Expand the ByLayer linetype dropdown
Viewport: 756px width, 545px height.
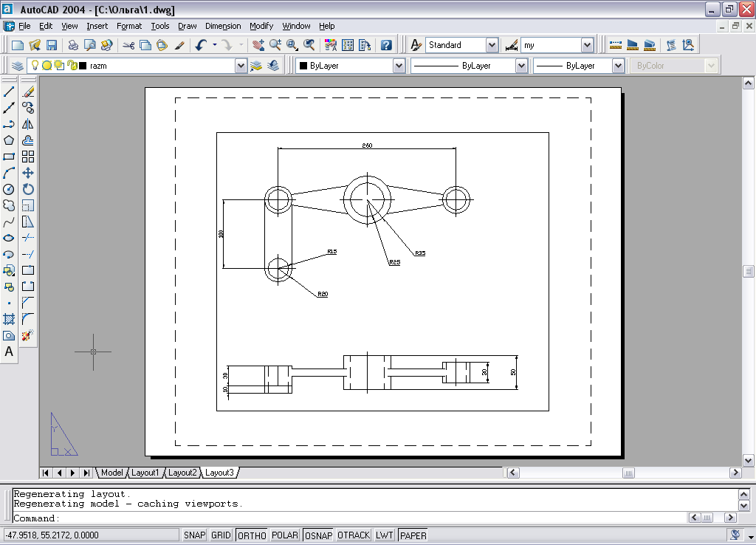521,66
